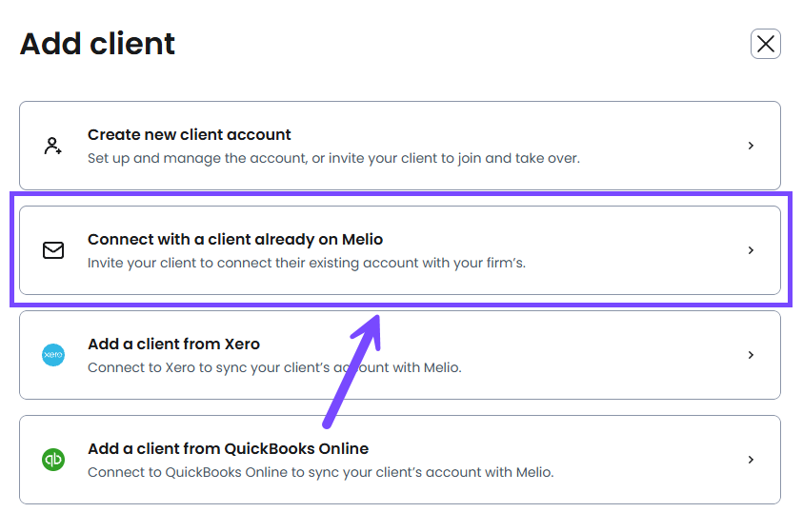Viewport: 803px width, 532px height.
Task: Click the "Add client" dialog heading
Action: [97, 44]
